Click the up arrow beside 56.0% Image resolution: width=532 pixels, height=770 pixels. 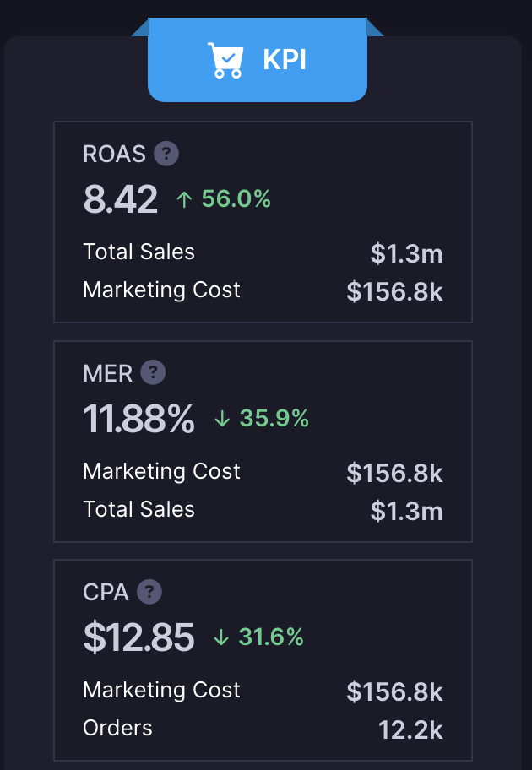(x=184, y=199)
